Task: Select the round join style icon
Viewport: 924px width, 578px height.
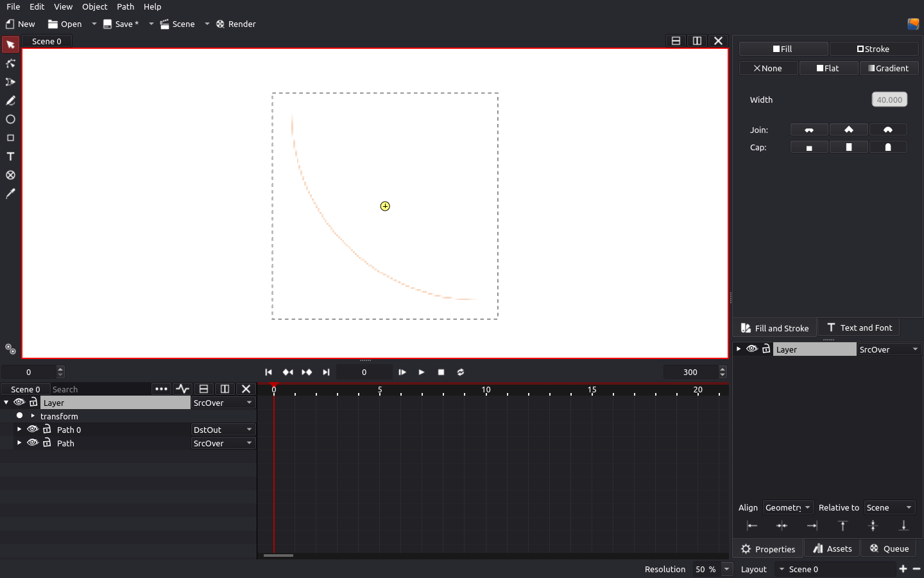Action: click(887, 130)
